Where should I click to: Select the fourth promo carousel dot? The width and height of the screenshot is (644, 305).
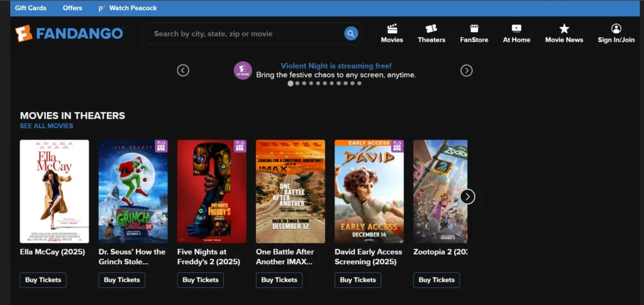(311, 84)
